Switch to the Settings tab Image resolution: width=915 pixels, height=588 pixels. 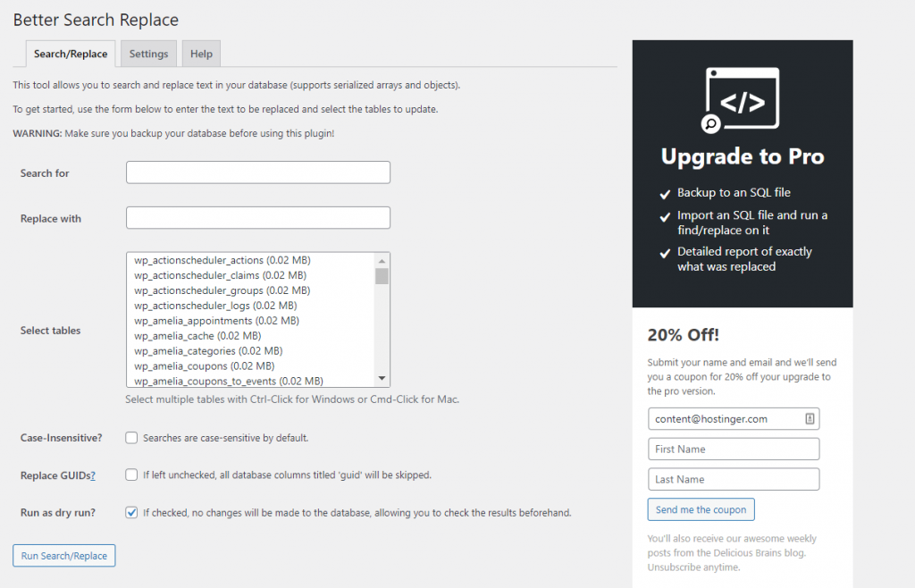(x=148, y=54)
